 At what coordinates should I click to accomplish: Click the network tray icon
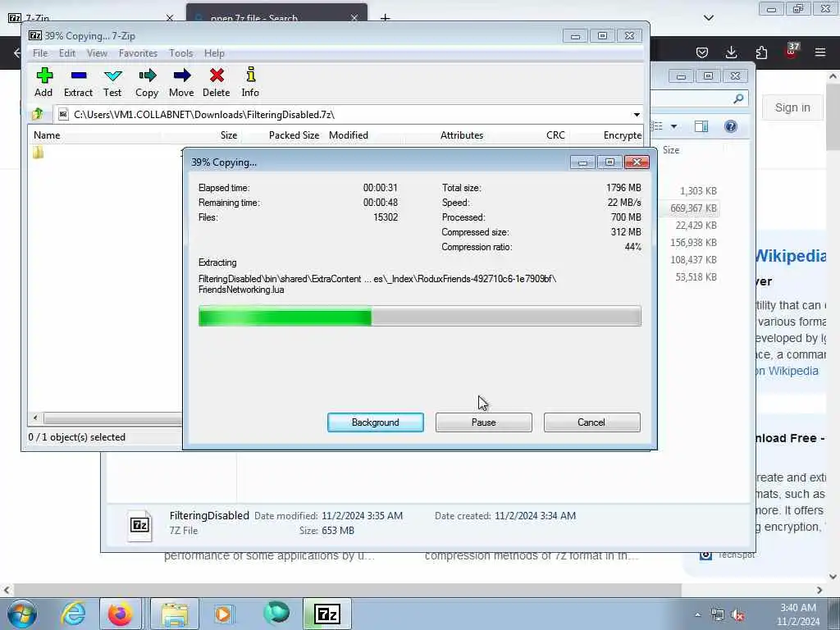[717, 615]
